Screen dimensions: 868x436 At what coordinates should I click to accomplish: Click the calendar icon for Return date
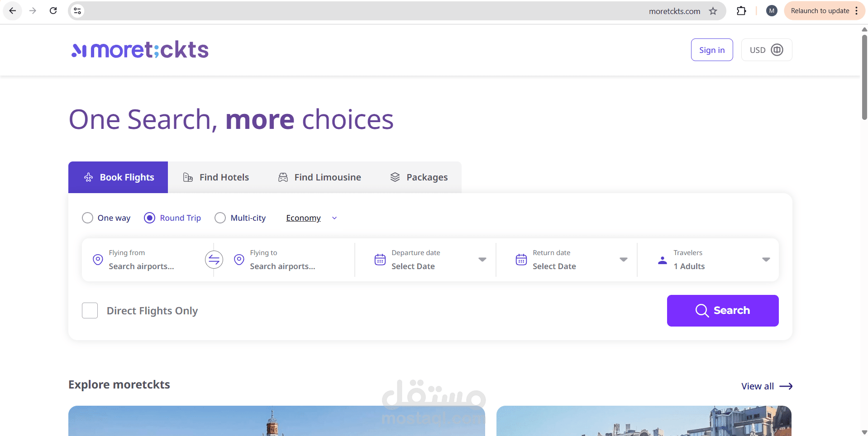pyautogui.click(x=521, y=260)
